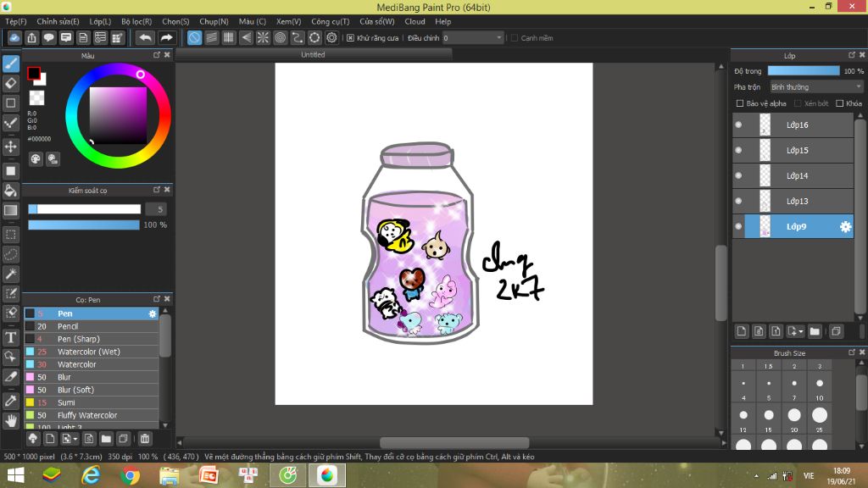Click the Redo arrow in toolbar
This screenshot has width=868, height=488.
pyautogui.click(x=166, y=37)
